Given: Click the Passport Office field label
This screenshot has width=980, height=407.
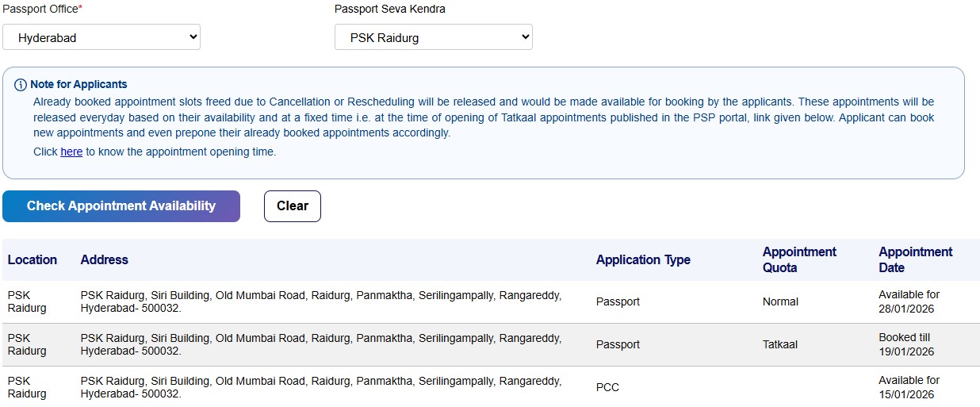Looking at the screenshot, I should tap(40, 9).
